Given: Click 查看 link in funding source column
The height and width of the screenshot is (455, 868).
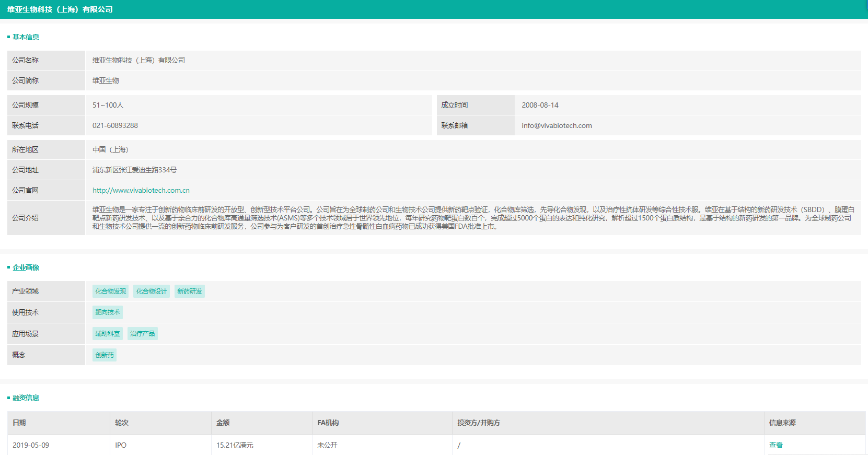Looking at the screenshot, I should tap(776, 445).
